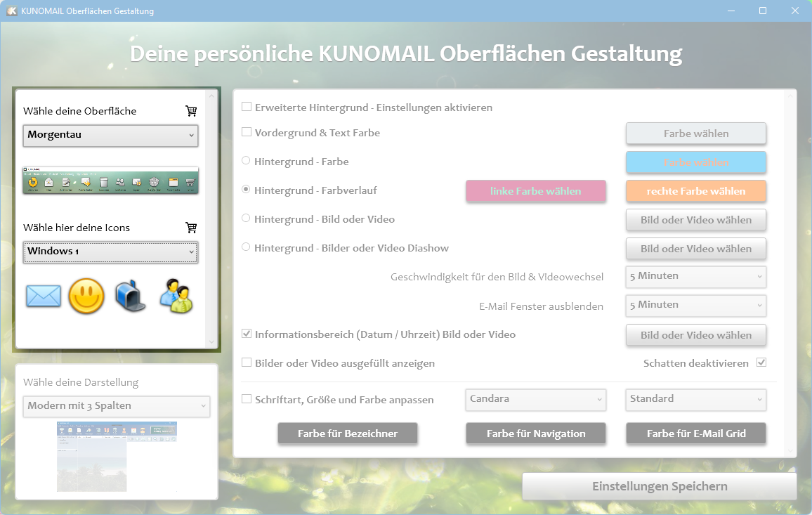Click the yellow smiley face icon
The height and width of the screenshot is (515, 812).
click(x=86, y=296)
